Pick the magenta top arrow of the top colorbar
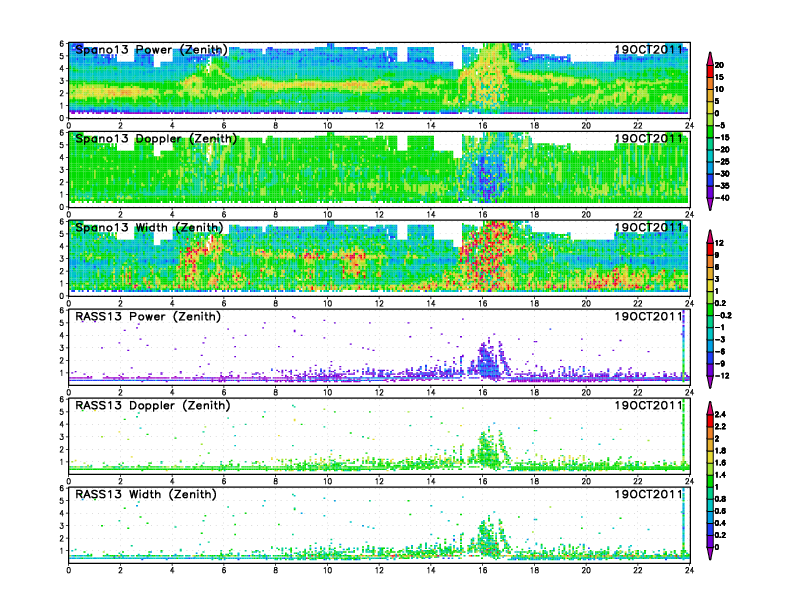The width and height of the screenshot is (792, 612). tap(710, 58)
